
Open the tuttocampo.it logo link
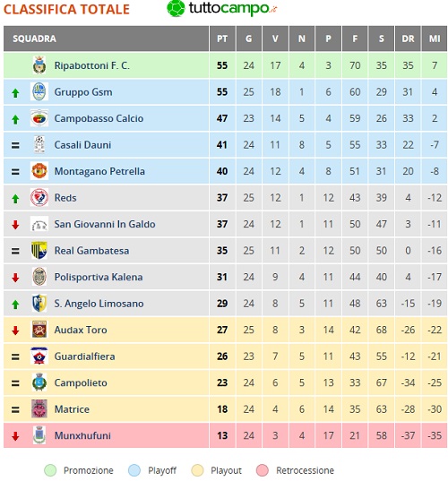point(221,9)
